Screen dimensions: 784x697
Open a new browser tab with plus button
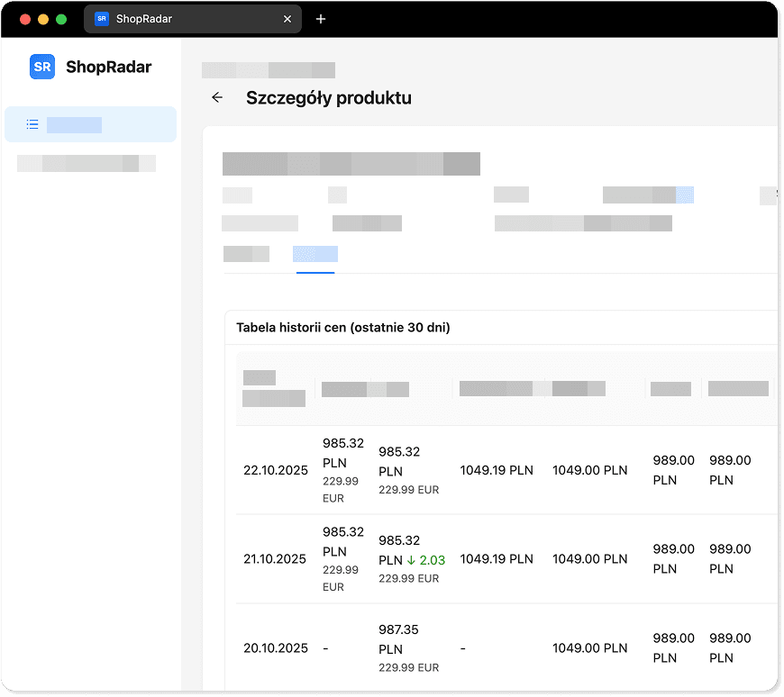[321, 19]
